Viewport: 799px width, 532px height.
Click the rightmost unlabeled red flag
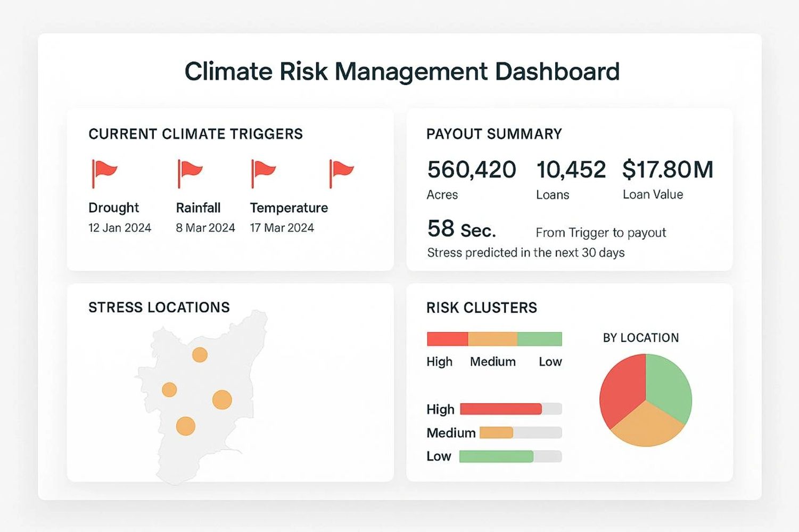(341, 172)
